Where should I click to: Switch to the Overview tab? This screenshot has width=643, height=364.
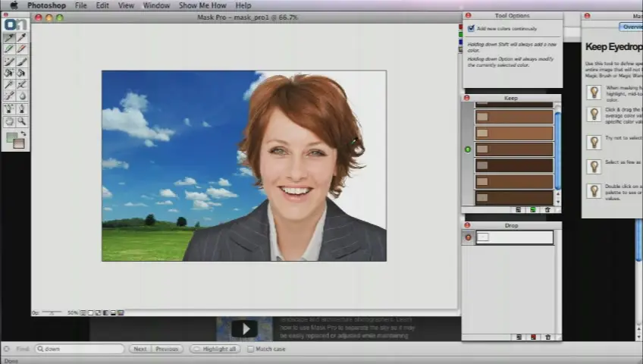[631, 27]
